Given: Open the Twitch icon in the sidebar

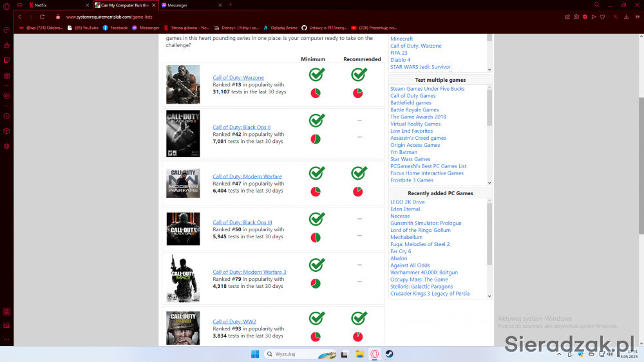Looking at the screenshot, I should click(x=6, y=61).
